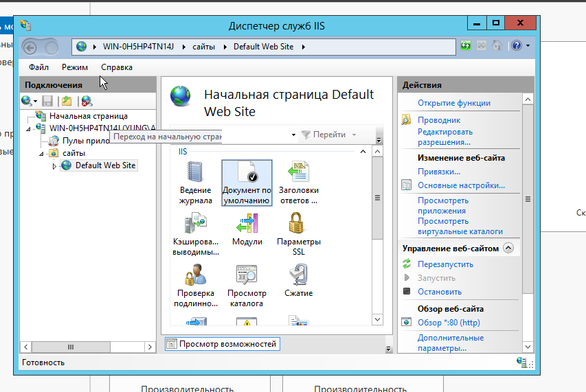Switch to Просмотр возможностей tab
This screenshot has height=392, width=586.
click(x=223, y=344)
